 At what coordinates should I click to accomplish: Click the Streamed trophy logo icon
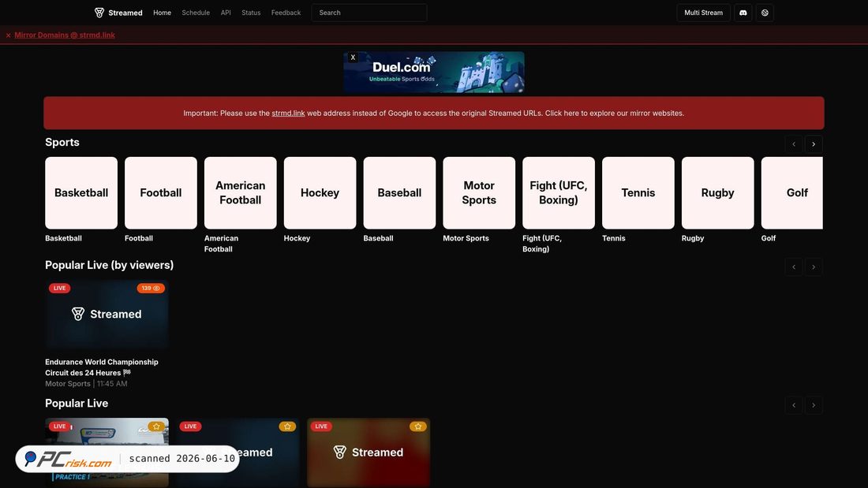tap(99, 13)
